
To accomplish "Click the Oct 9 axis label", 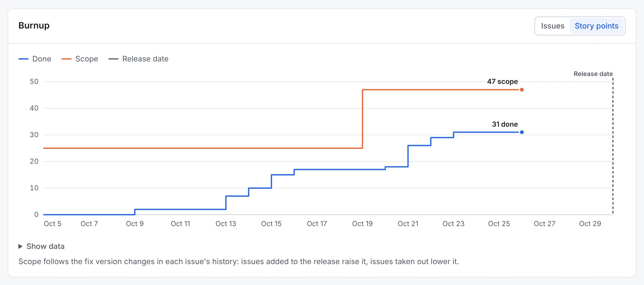I will tap(135, 224).
